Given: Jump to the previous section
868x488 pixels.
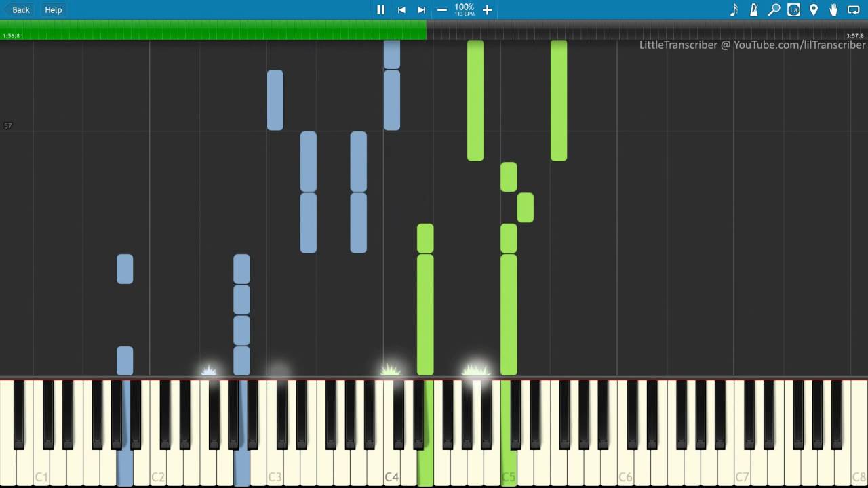Looking at the screenshot, I should (x=401, y=9).
